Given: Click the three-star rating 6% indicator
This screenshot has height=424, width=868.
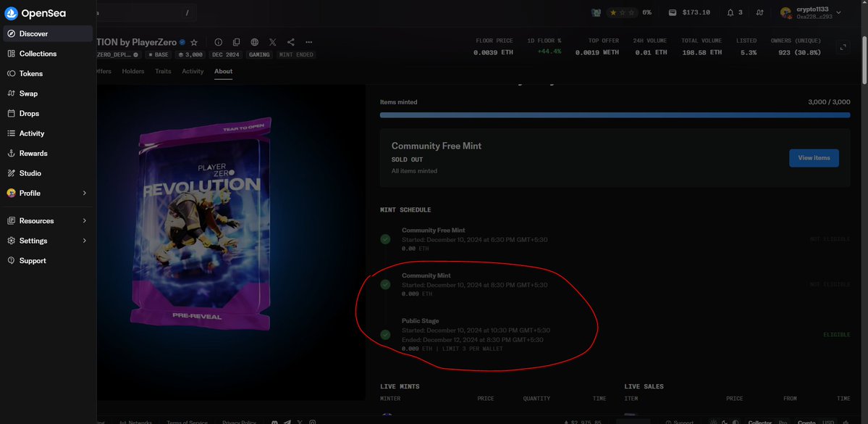Looking at the screenshot, I should click(629, 13).
